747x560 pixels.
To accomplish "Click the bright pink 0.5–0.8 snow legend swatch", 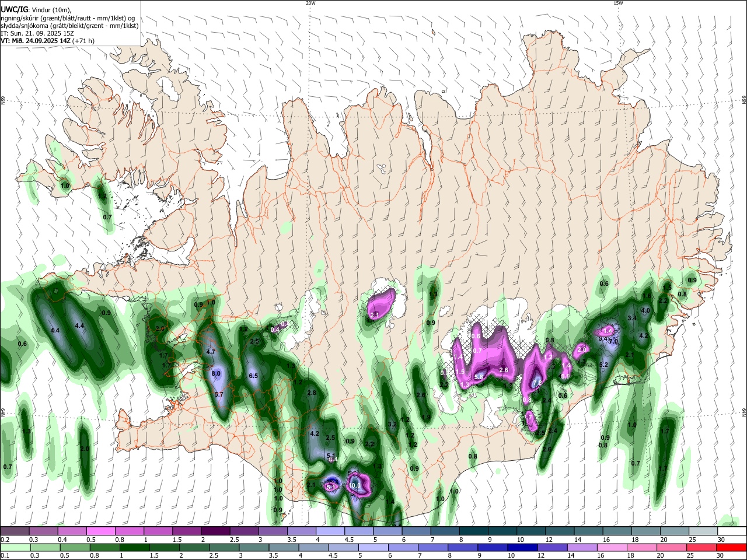I will point(100,531).
